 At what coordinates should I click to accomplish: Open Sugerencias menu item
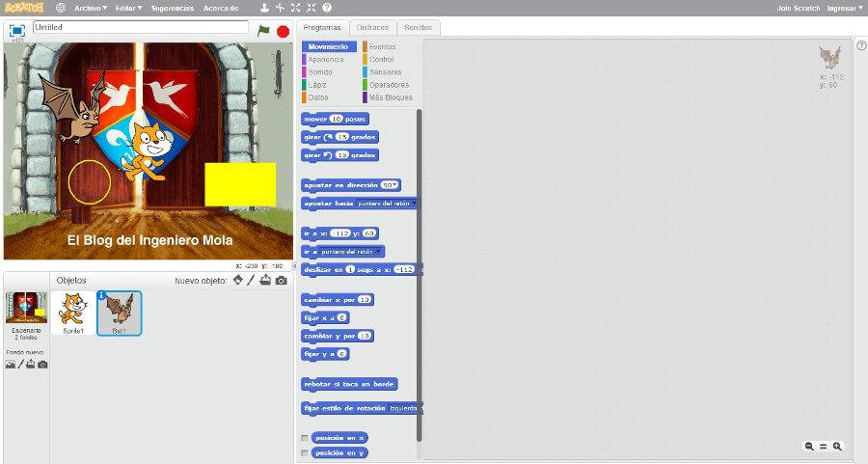(173, 9)
